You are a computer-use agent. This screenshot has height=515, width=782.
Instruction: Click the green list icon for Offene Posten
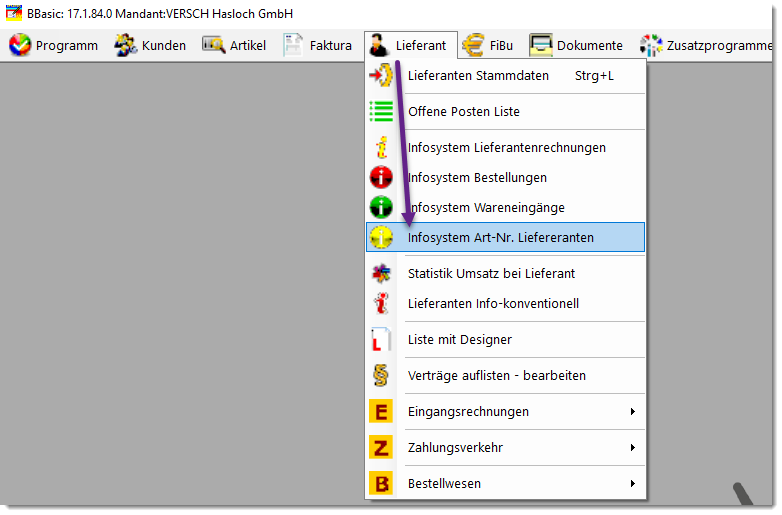pos(381,111)
